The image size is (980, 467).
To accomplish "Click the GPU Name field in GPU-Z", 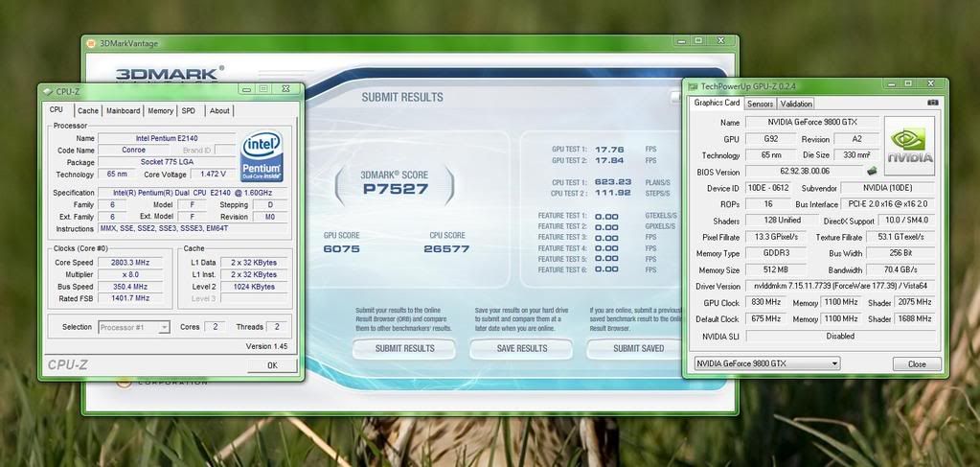I will (x=812, y=122).
